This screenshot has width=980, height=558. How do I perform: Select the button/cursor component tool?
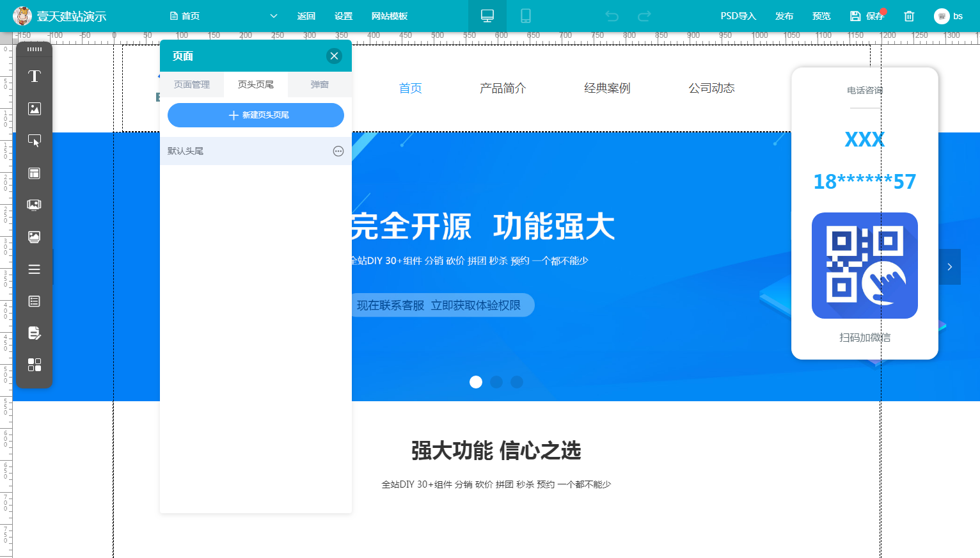[x=35, y=141]
